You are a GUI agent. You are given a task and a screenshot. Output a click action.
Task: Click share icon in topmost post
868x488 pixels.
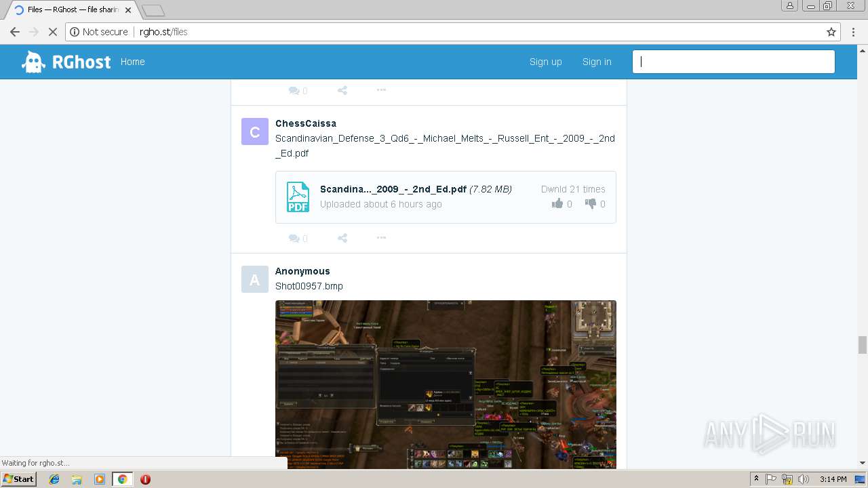(342, 90)
